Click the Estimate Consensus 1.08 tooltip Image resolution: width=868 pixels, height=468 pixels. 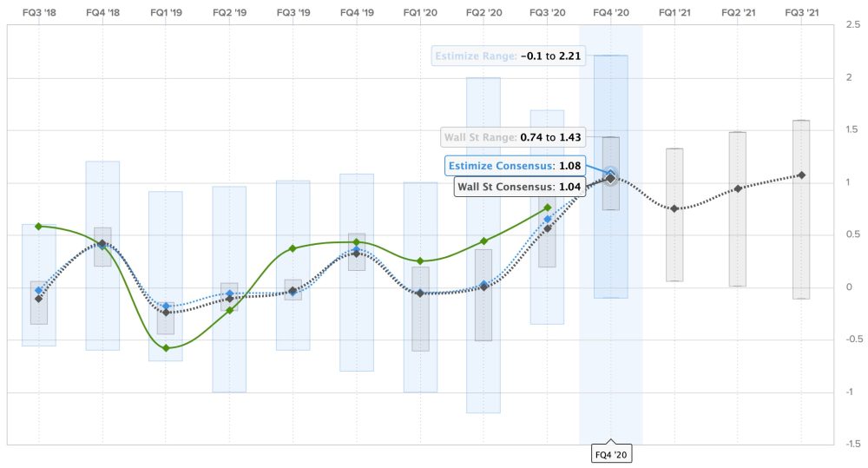pos(514,164)
